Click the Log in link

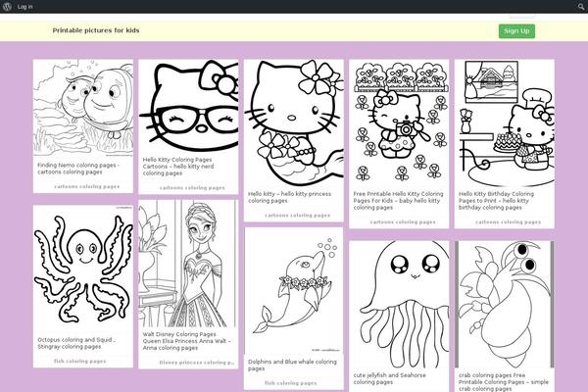coord(24,7)
